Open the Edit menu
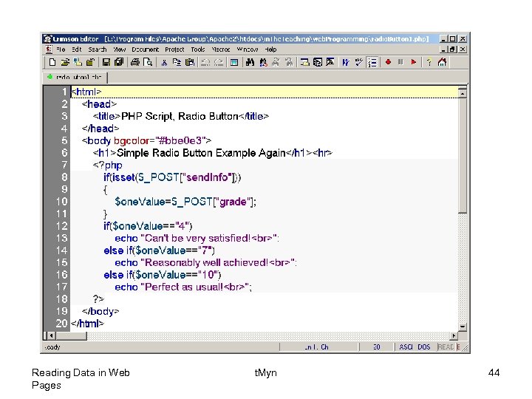Screen dimensions: 532x399 77,50
